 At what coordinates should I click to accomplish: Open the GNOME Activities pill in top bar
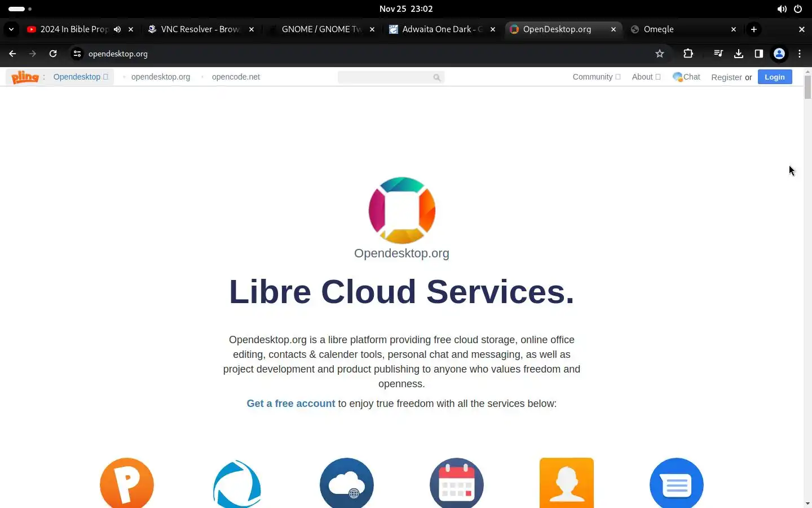click(20, 9)
